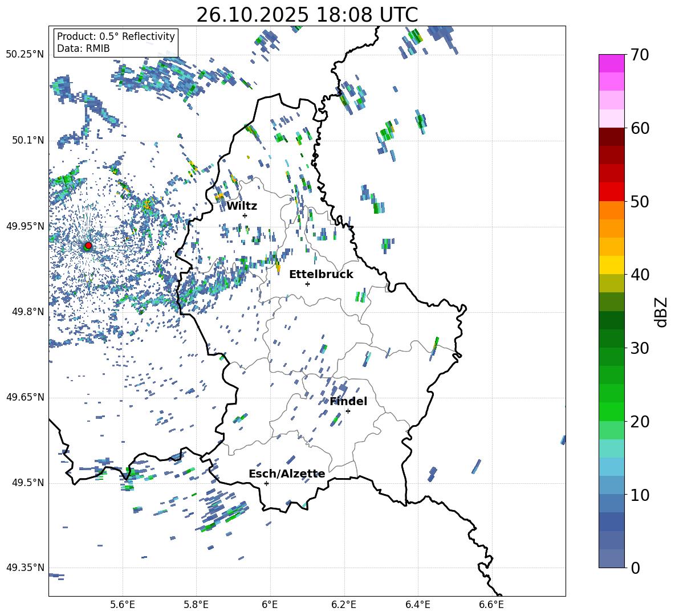Click the 6.2°E longitude tick label
The height and width of the screenshot is (616, 675).
344,604
